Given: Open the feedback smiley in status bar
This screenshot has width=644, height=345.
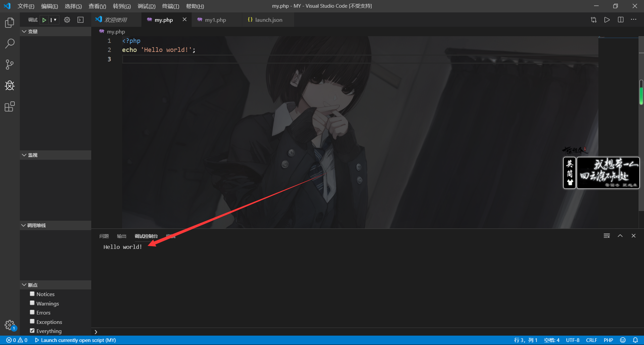Looking at the screenshot, I should (623, 340).
